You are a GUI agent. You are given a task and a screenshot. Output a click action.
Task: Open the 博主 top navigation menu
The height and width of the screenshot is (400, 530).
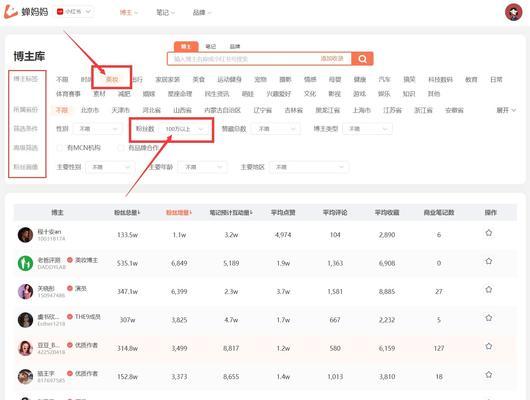[129, 13]
